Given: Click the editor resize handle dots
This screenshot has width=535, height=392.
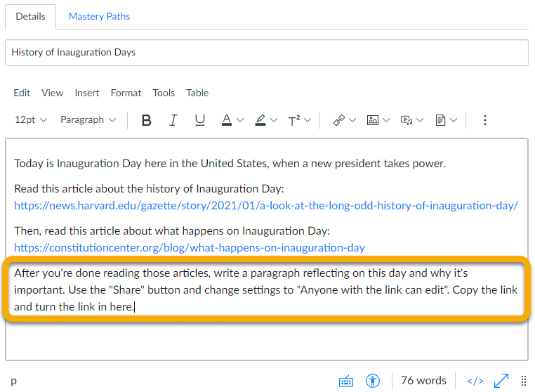Looking at the screenshot, I should pos(524,381).
